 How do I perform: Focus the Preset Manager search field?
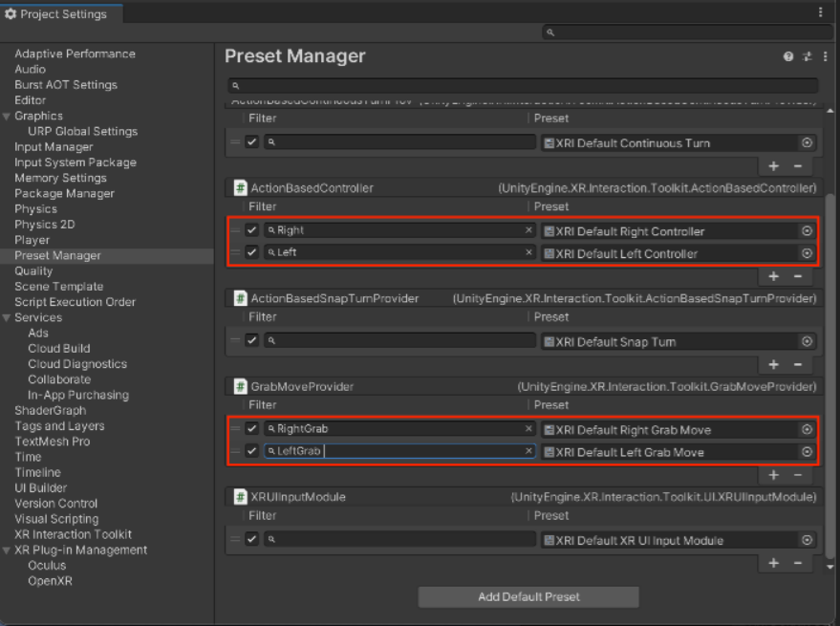521,85
